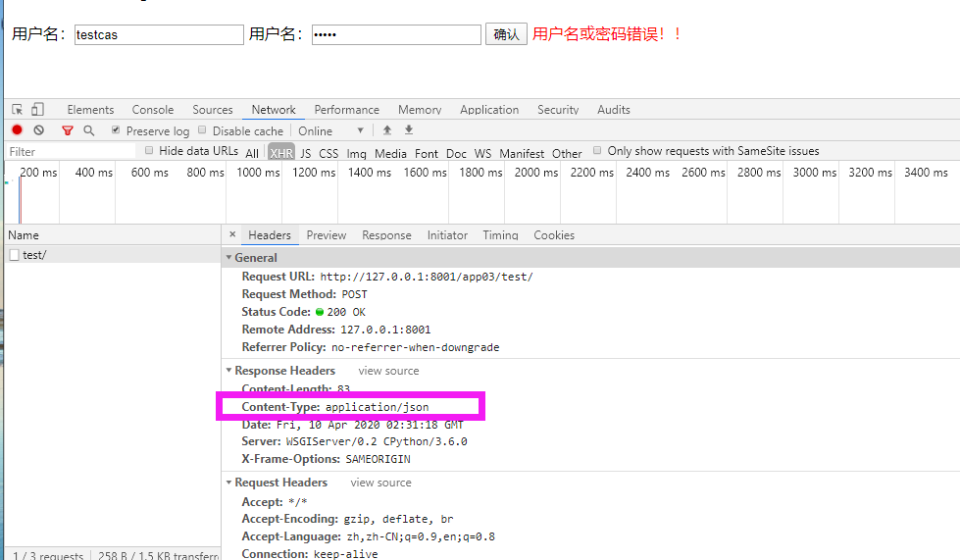Click the Content-Type application/json header
The height and width of the screenshot is (560, 960).
coord(335,407)
